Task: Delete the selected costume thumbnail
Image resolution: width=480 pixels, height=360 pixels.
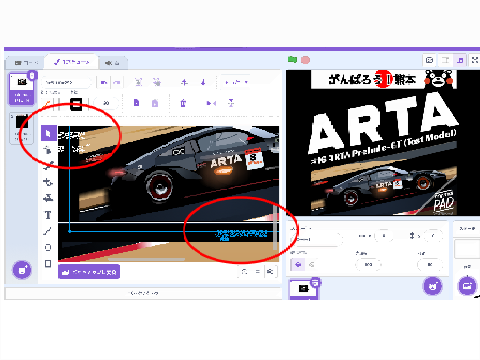Action: point(32,75)
